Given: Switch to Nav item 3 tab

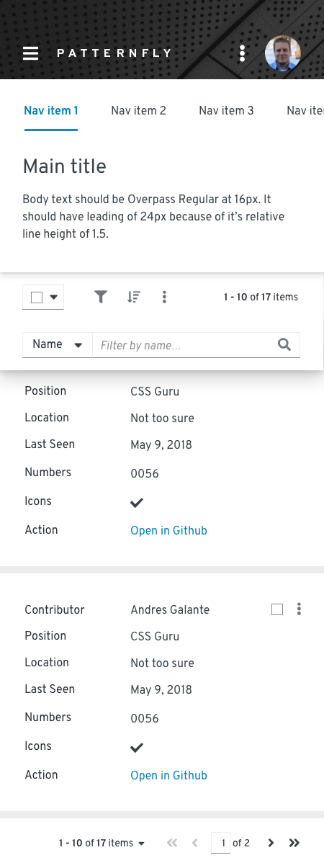Looking at the screenshot, I should [226, 111].
